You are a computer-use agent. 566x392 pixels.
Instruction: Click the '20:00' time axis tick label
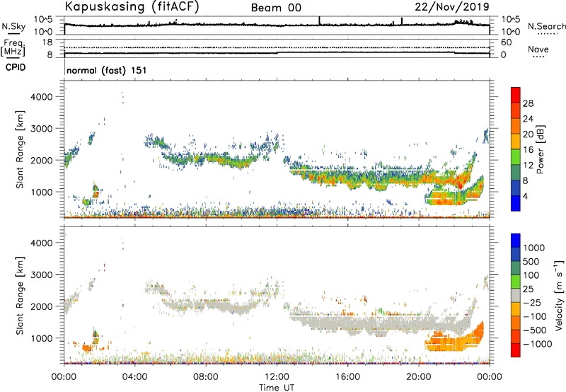pyautogui.click(x=419, y=377)
